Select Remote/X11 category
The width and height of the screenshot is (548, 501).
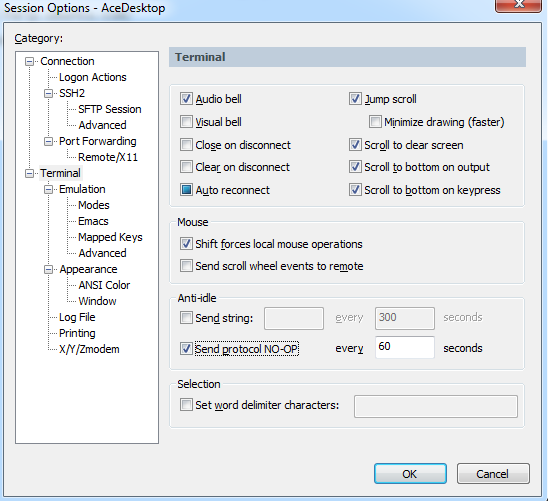[x=108, y=157]
